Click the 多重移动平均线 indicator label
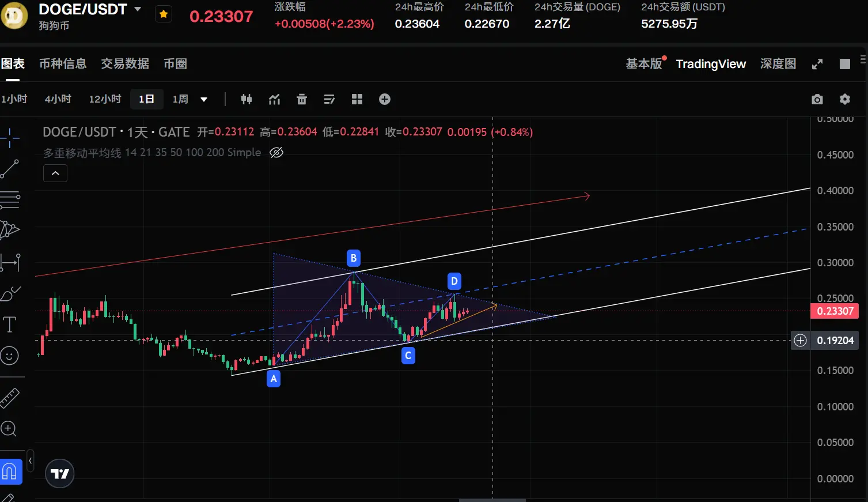The width and height of the screenshot is (868, 502). [152, 153]
